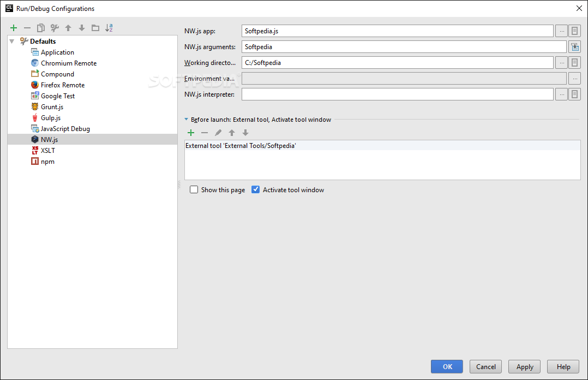Viewport: 588px width, 380px height.
Task: Sort configurations alphabetically icon
Action: coord(109,28)
